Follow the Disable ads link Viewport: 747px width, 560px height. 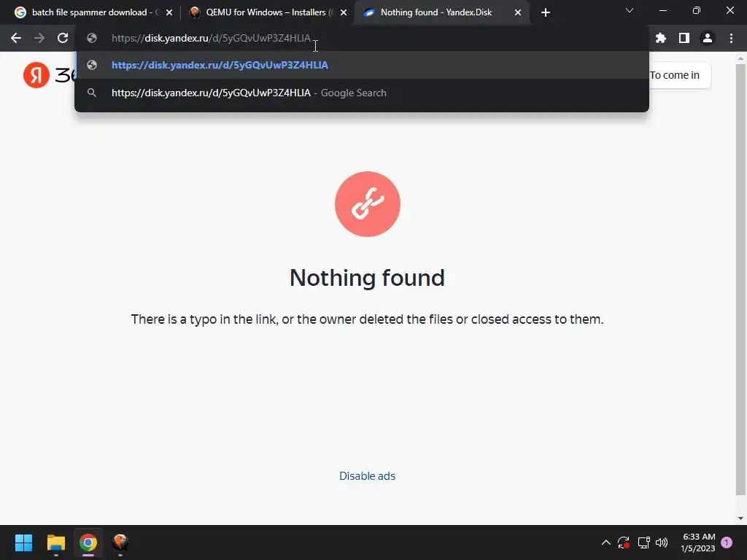coord(368,475)
